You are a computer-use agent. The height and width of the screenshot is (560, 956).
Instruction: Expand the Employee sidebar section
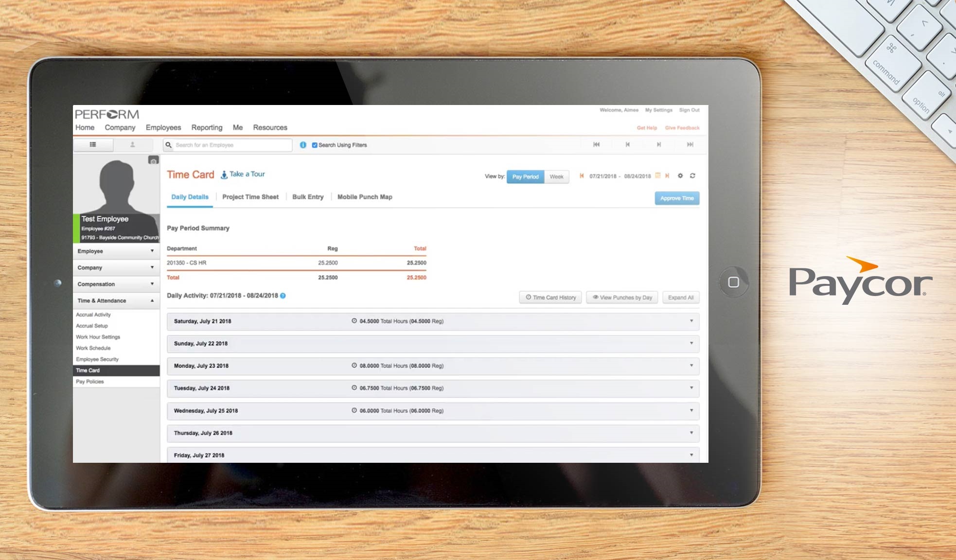pyautogui.click(x=116, y=251)
